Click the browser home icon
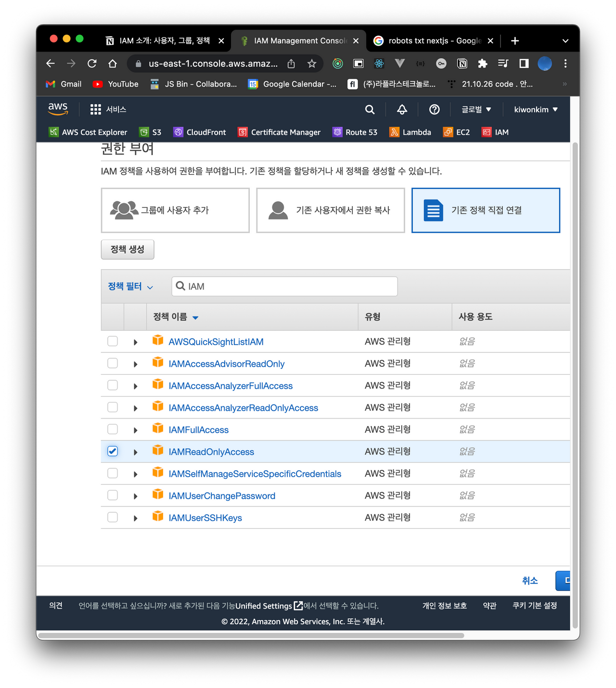The image size is (616, 688). coord(113,64)
